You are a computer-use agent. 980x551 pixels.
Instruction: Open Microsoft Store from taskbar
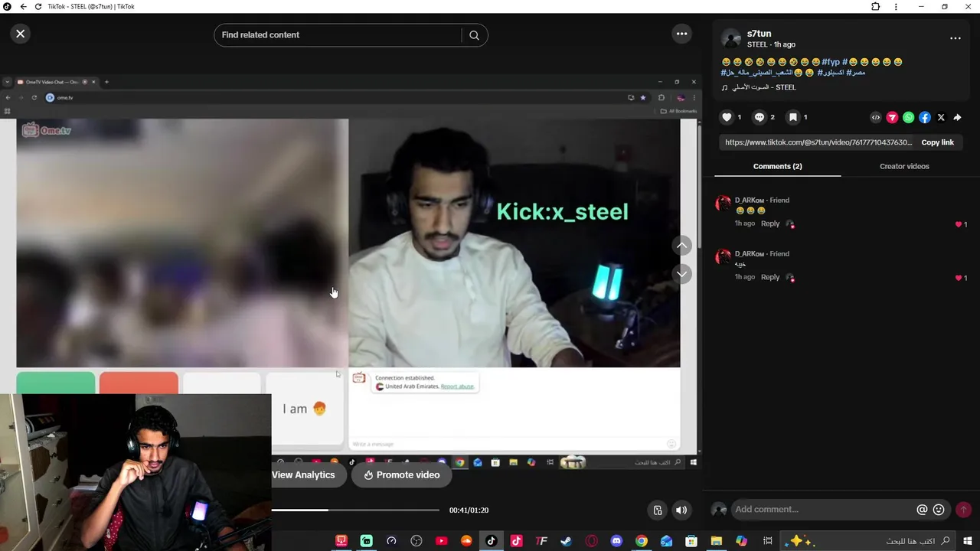coord(691,541)
